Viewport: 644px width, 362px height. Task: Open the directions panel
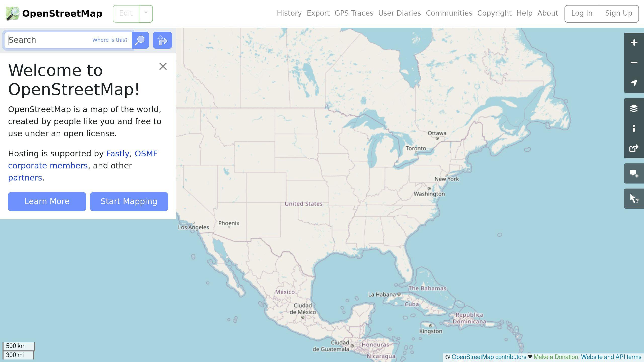tap(162, 40)
